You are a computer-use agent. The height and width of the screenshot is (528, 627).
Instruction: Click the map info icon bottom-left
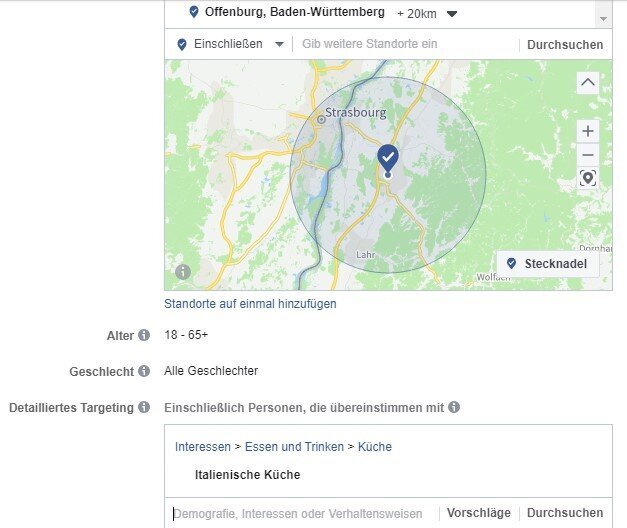[183, 272]
